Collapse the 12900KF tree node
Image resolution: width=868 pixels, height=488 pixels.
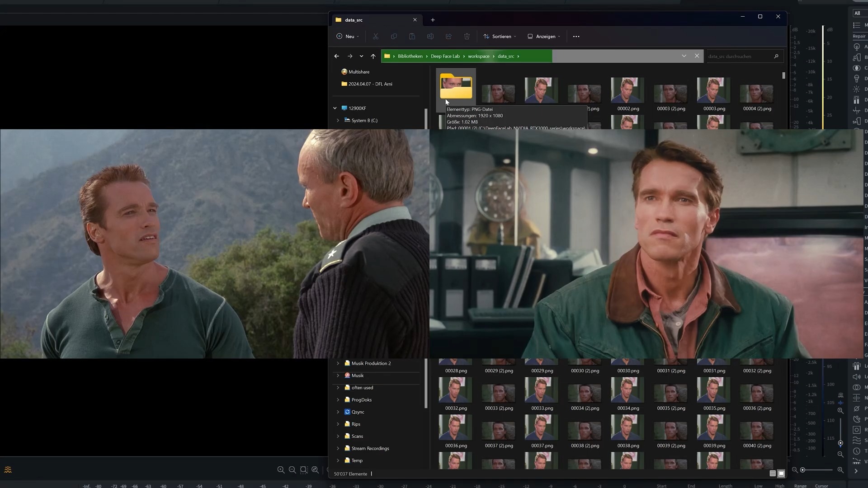click(335, 108)
